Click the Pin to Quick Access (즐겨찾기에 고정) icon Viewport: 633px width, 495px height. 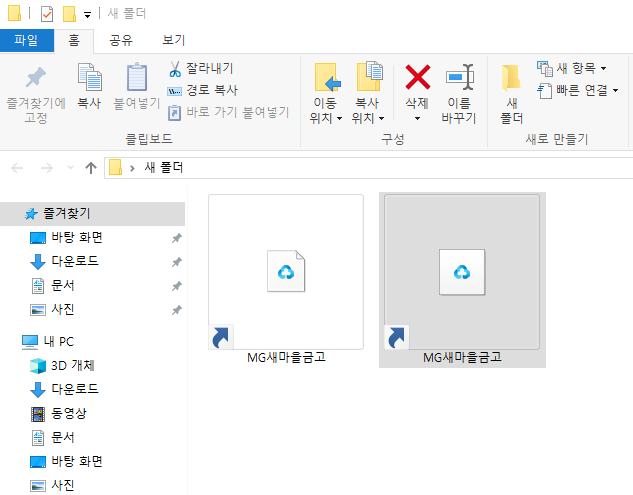pos(36,77)
